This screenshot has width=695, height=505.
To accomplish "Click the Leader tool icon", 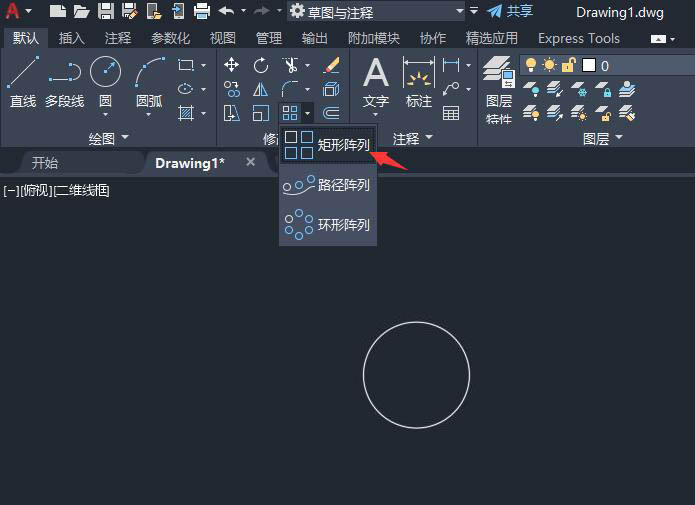I will (x=451, y=89).
